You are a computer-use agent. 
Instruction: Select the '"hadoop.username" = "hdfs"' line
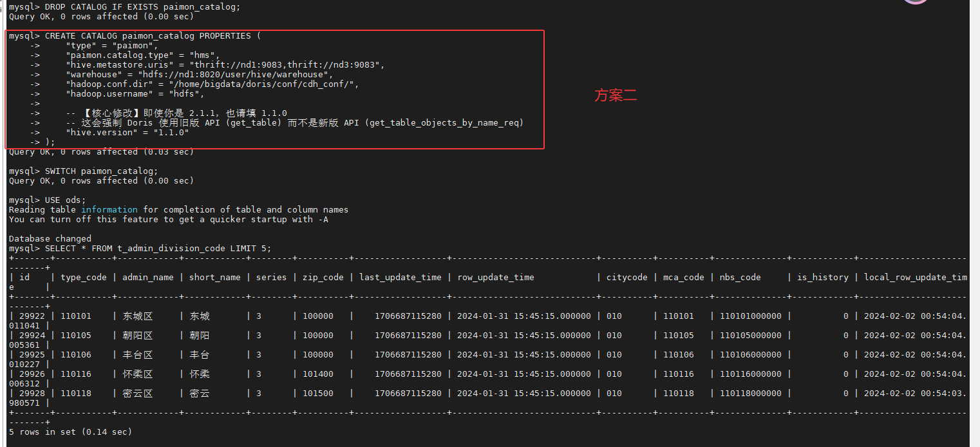pos(135,94)
